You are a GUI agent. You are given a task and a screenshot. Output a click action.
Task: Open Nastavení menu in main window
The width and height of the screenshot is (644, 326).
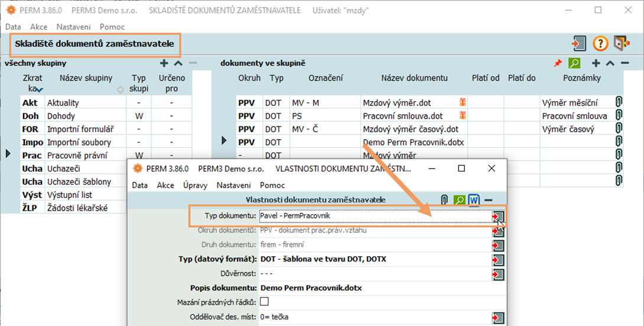(x=73, y=27)
